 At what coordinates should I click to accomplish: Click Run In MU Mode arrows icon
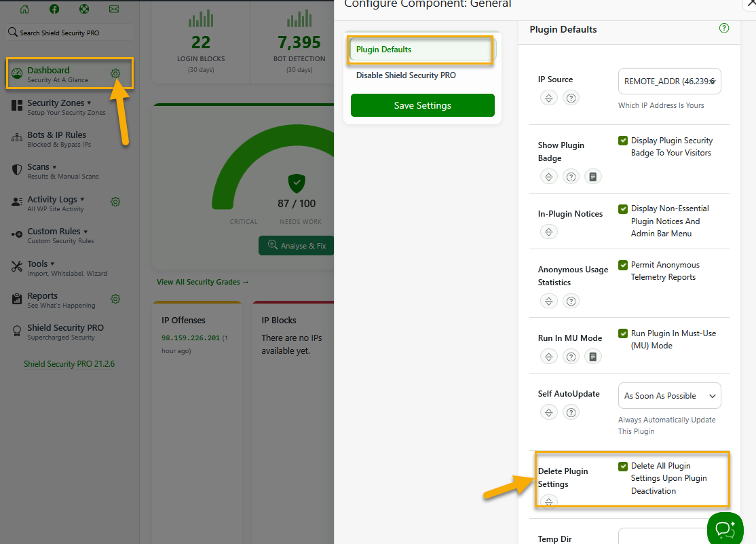(549, 357)
